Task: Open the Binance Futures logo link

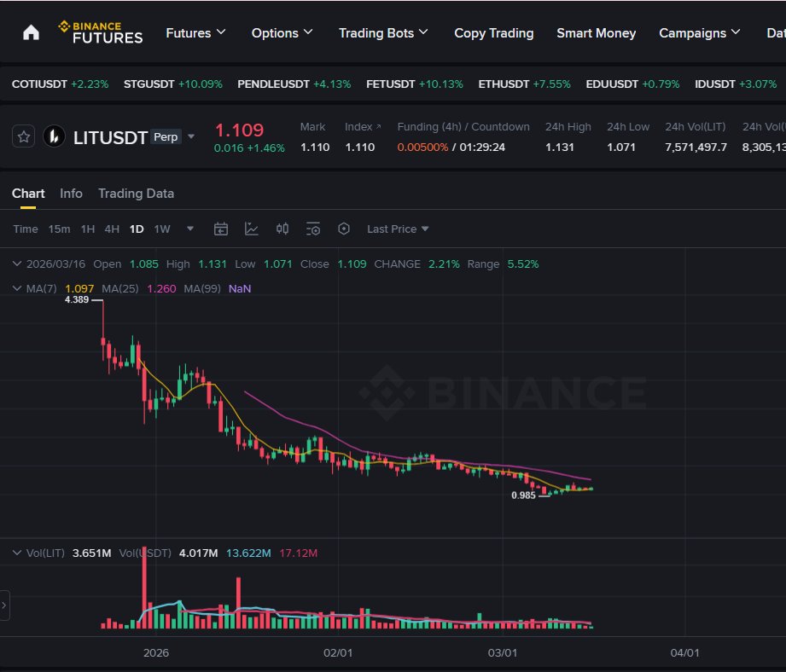Action: point(100,33)
